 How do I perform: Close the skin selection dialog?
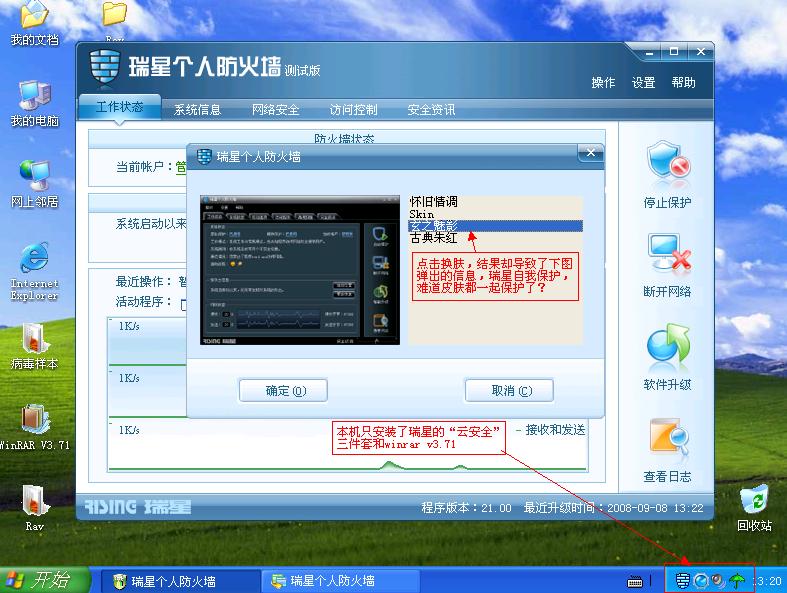coord(591,153)
